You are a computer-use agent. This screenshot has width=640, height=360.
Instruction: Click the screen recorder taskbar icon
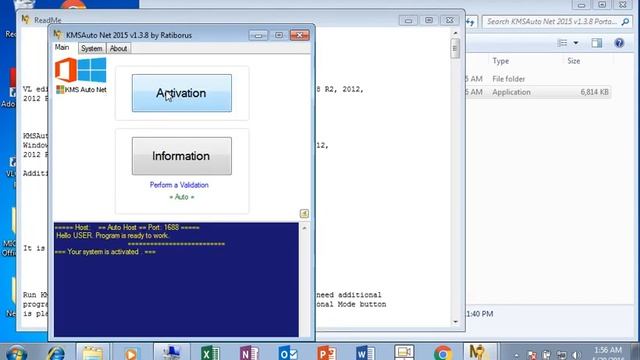(x=404, y=352)
